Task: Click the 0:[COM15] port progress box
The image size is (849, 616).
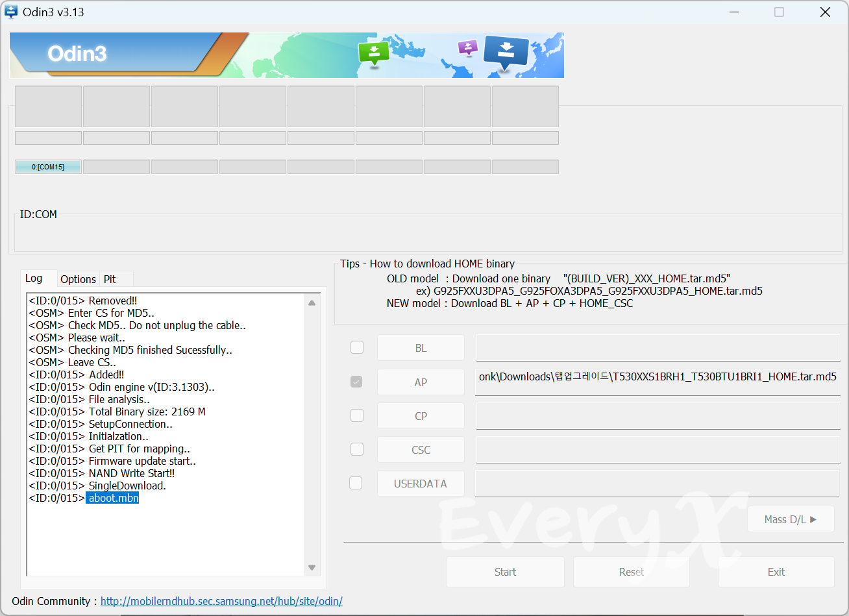Action: tap(48, 167)
